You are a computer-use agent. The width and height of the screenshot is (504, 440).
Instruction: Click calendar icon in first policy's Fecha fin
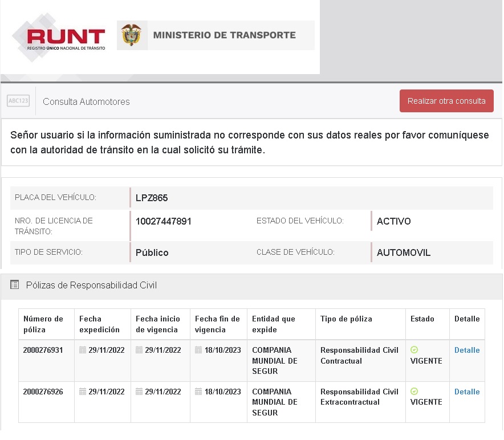[x=198, y=350]
